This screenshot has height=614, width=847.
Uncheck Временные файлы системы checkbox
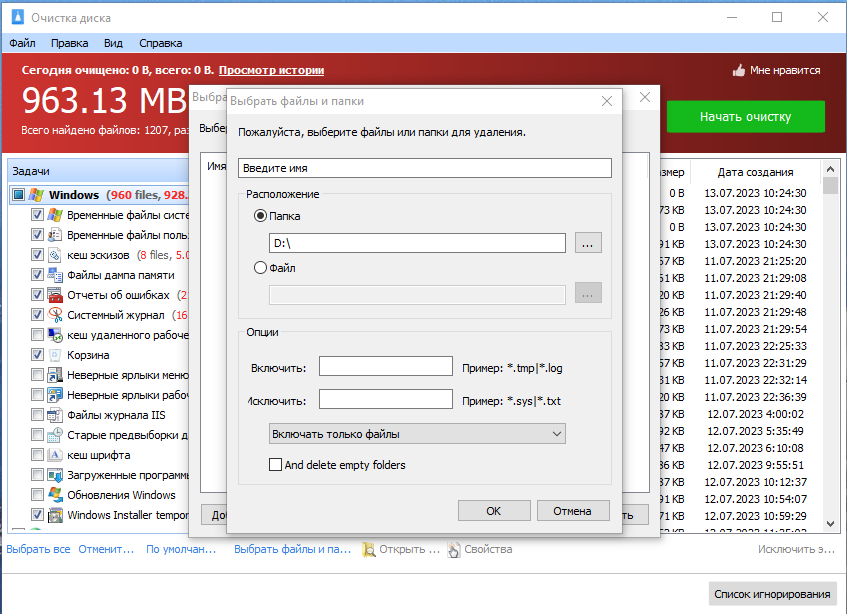tap(37, 215)
